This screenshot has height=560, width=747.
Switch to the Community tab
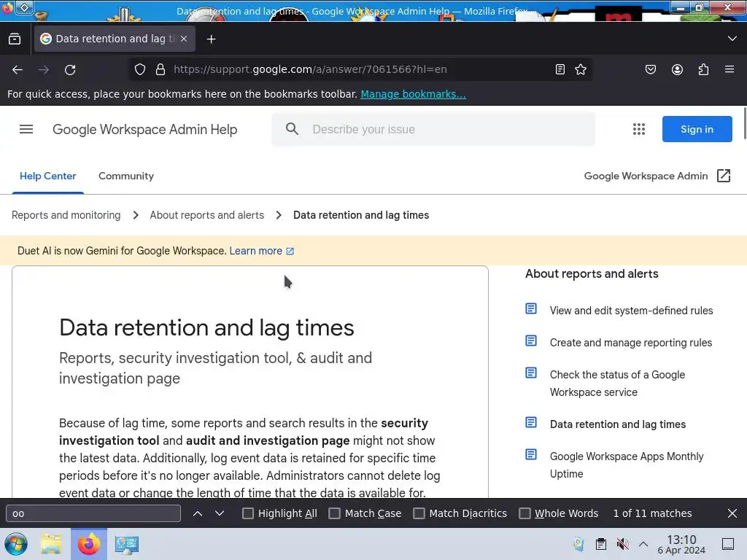126,176
